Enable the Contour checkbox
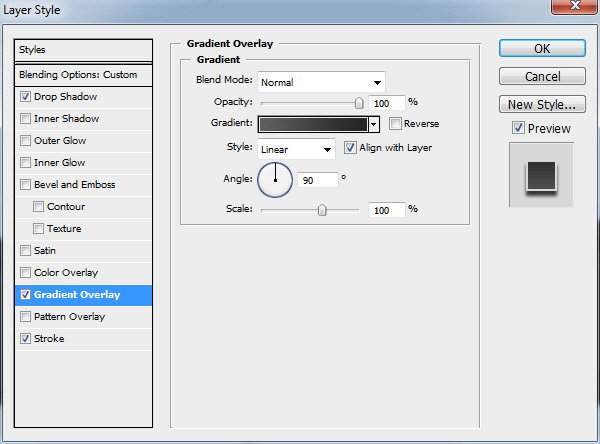This screenshot has width=600, height=444. pos(38,207)
